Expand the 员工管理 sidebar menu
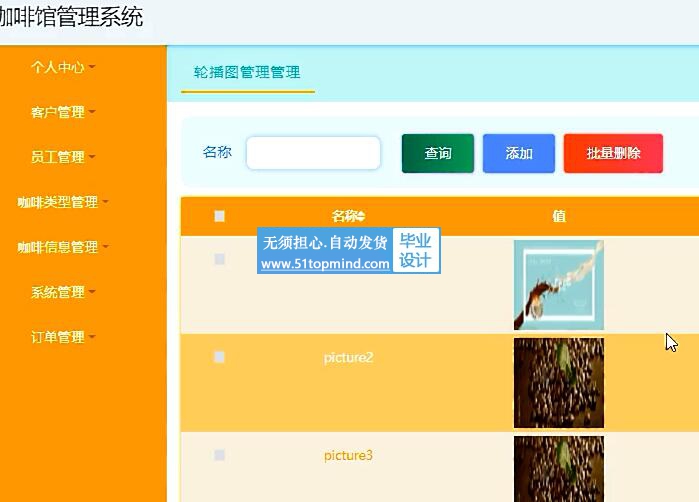Screen dimensions: 699x502 coord(63,157)
